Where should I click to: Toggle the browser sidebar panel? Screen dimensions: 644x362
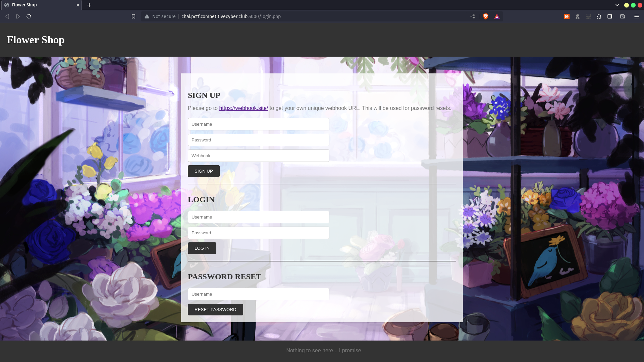point(610,16)
